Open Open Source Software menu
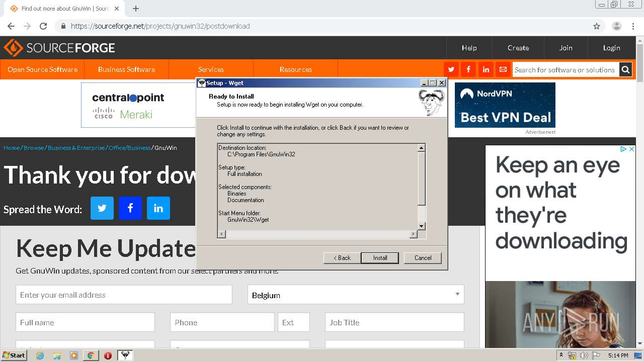Image resolution: width=644 pixels, height=362 pixels. pyautogui.click(x=42, y=69)
